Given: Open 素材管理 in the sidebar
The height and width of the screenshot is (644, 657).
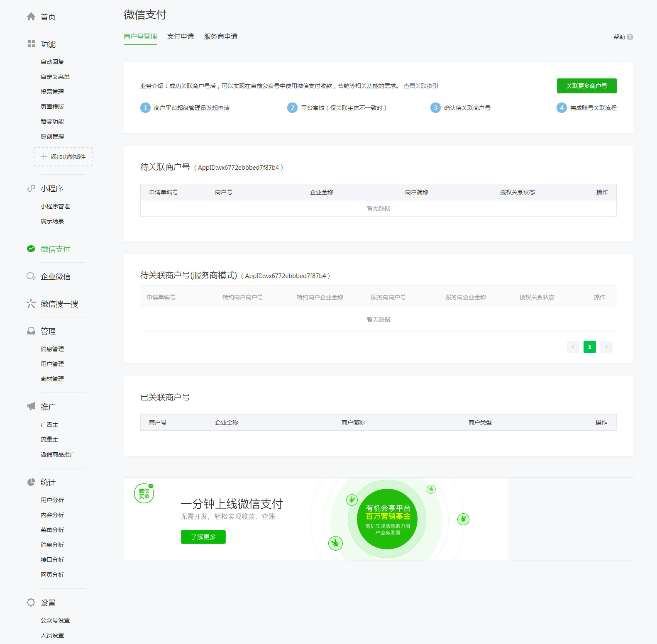Looking at the screenshot, I should (52, 379).
